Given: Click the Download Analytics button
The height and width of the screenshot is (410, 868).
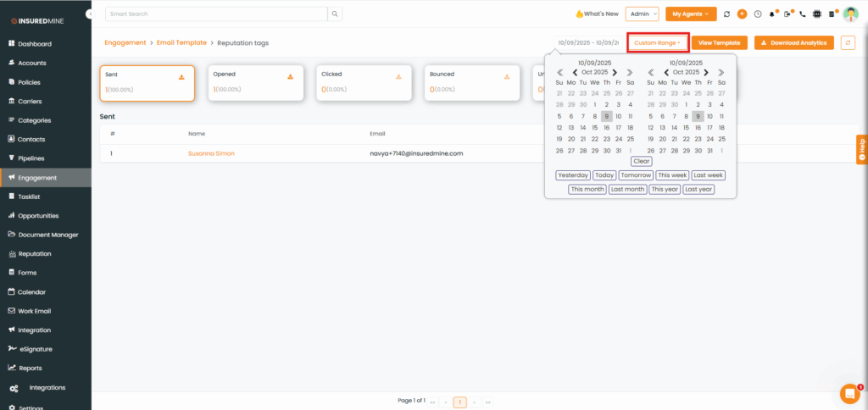Looking at the screenshot, I should click(x=794, y=42).
